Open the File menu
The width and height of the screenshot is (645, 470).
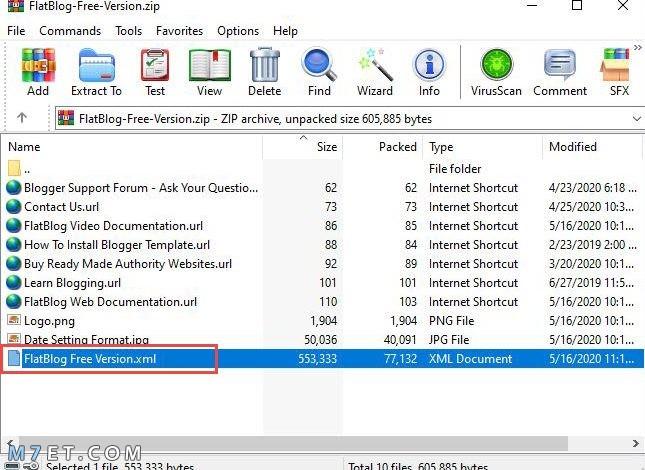(16, 31)
